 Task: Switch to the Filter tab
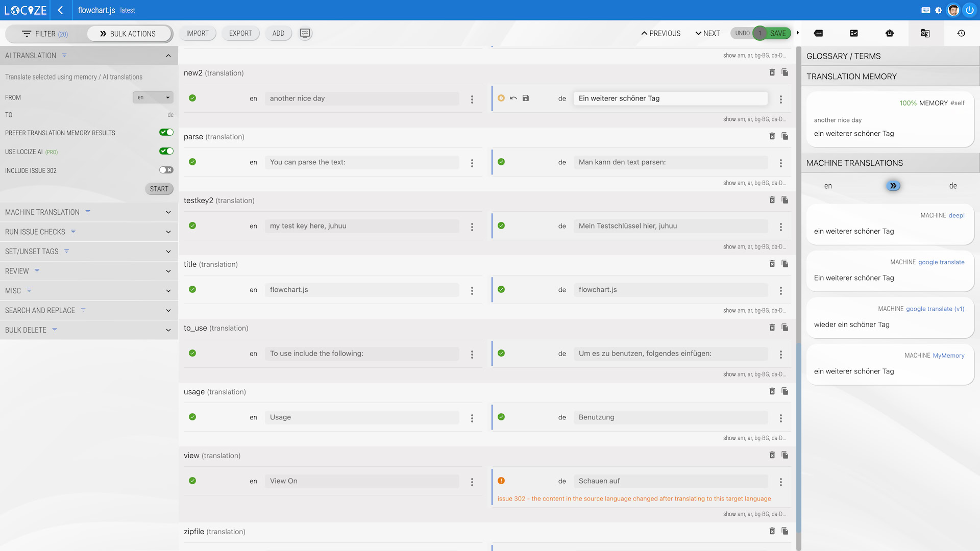[45, 34]
